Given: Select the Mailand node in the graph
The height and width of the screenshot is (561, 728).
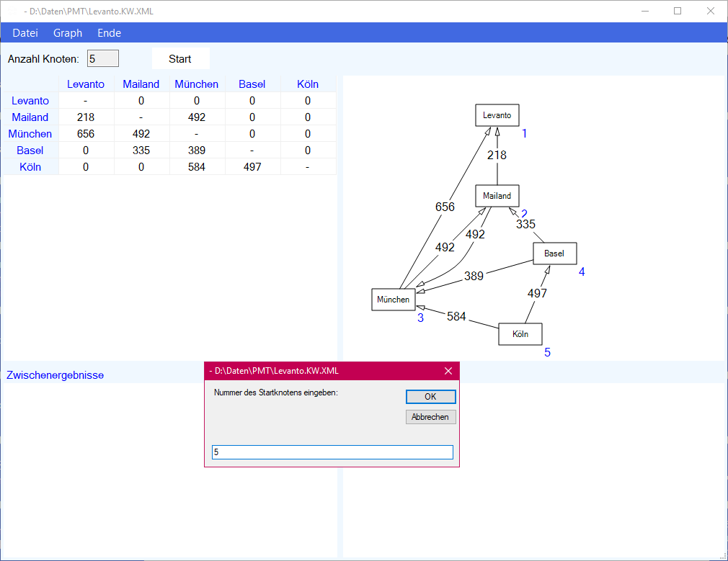Looking at the screenshot, I should point(497,196).
